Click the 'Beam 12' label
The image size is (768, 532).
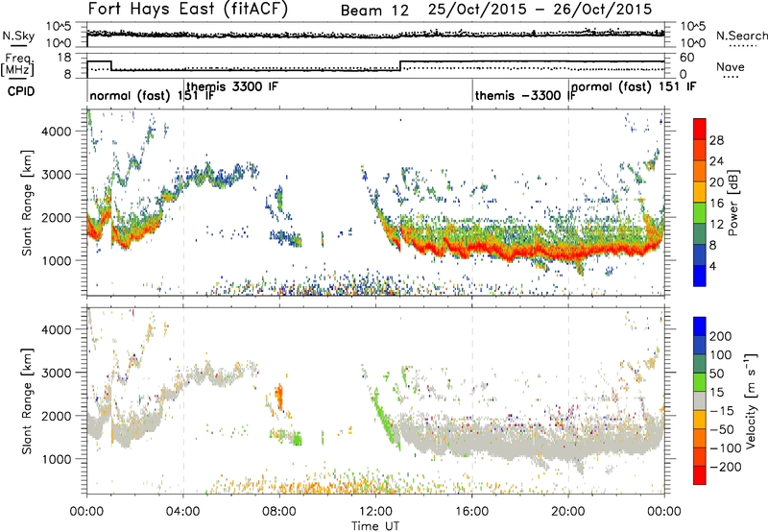click(x=374, y=11)
